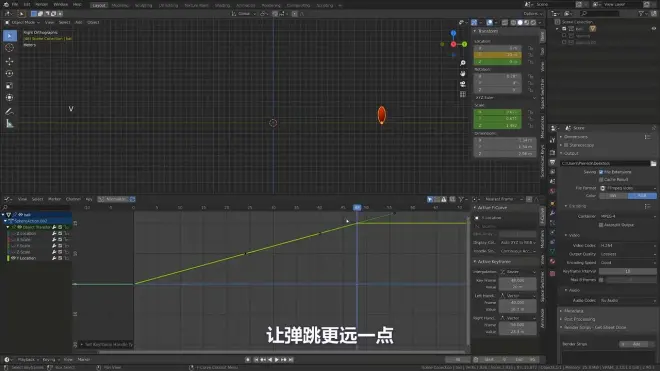Screen dimensions: 660x371
Task: Click the outliner filter funnel icon
Action: [641, 13]
